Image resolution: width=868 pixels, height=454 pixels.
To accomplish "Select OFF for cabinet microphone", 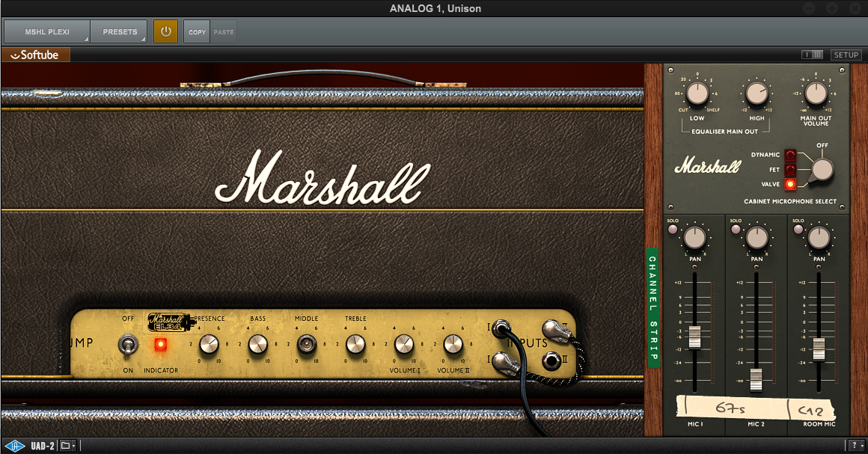I will point(822,146).
